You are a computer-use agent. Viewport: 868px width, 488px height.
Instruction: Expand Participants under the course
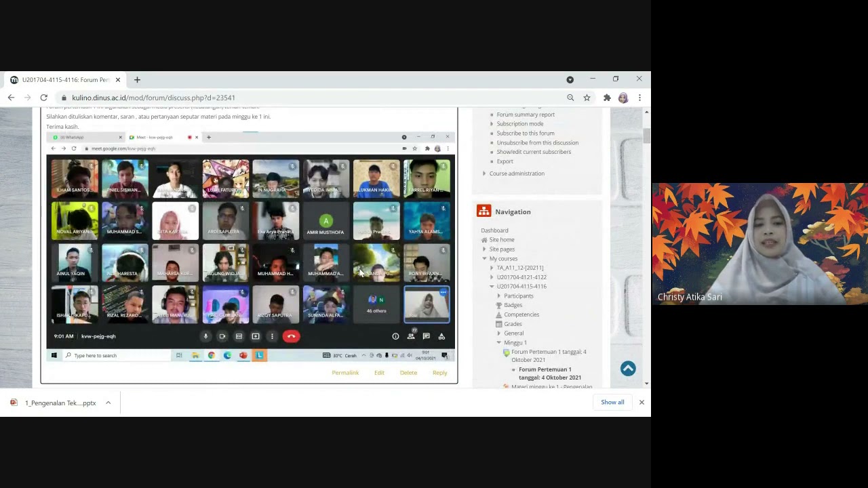499,296
